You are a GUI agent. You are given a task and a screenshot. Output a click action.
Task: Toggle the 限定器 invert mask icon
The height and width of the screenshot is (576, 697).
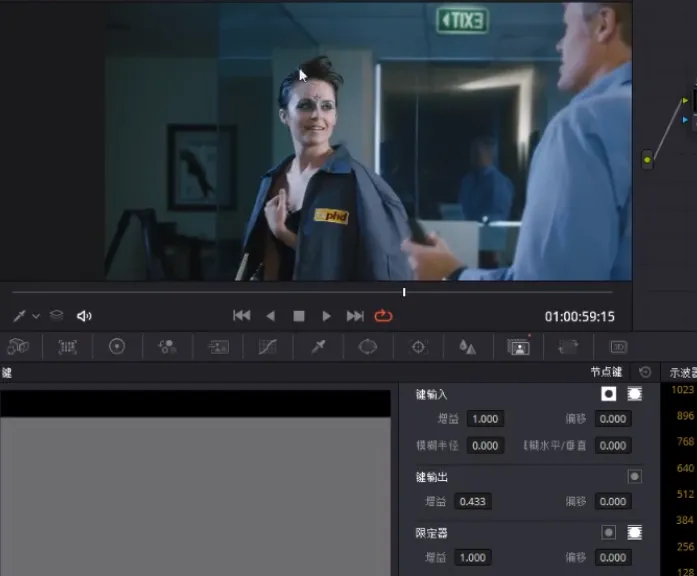634,532
